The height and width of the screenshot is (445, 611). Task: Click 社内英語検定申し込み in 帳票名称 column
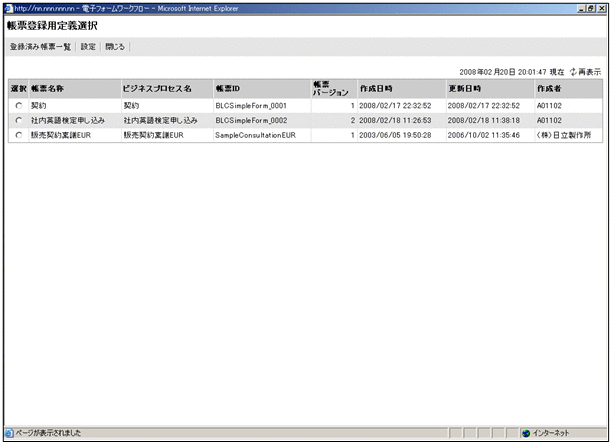68,120
